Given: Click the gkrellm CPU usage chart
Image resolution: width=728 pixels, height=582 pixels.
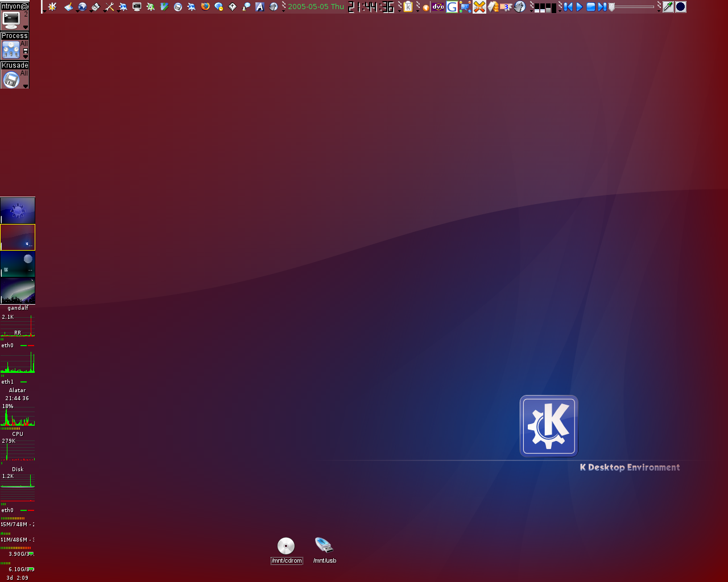Looking at the screenshot, I should 18,415.
